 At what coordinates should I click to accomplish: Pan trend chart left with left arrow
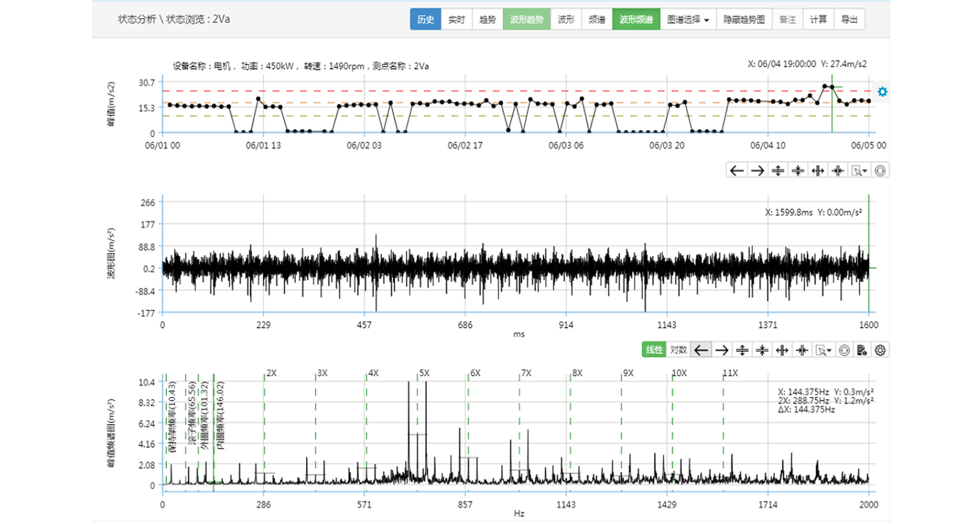[x=736, y=170]
